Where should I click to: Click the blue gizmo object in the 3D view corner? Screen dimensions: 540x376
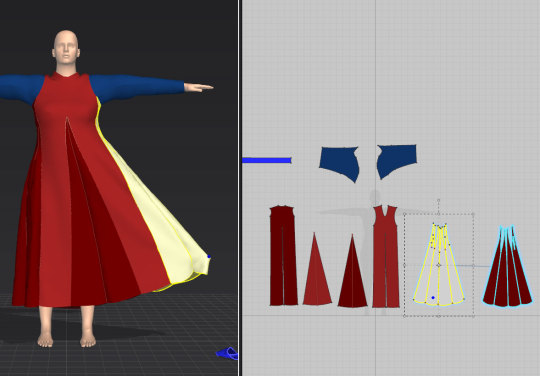[x=227, y=354]
